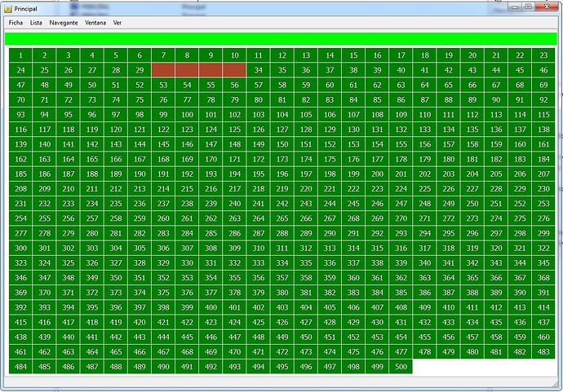The width and height of the screenshot is (563, 392).
Task: Click cell labeled 162
Action: click(20, 159)
